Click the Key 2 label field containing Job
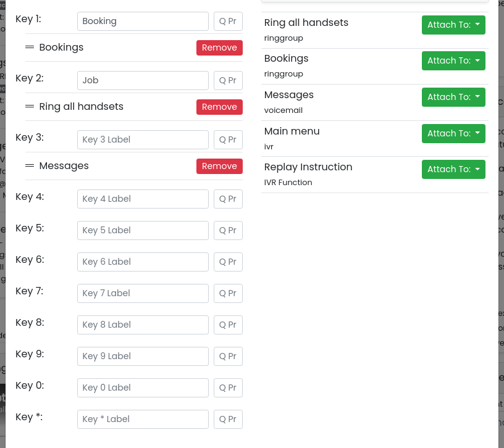 pos(143,80)
